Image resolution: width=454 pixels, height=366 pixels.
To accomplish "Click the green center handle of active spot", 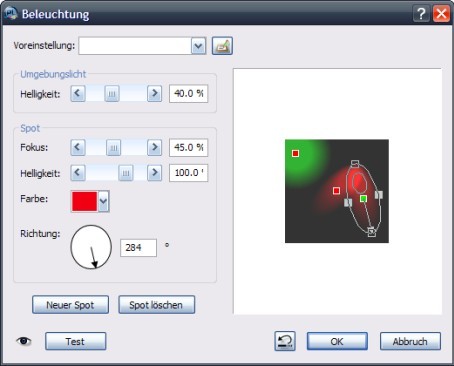I will 363,199.
